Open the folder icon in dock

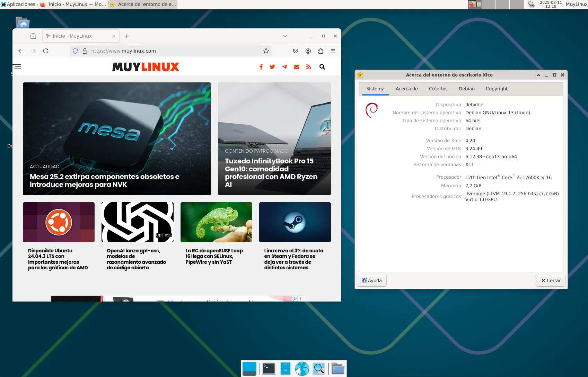pyautogui.click(x=338, y=369)
